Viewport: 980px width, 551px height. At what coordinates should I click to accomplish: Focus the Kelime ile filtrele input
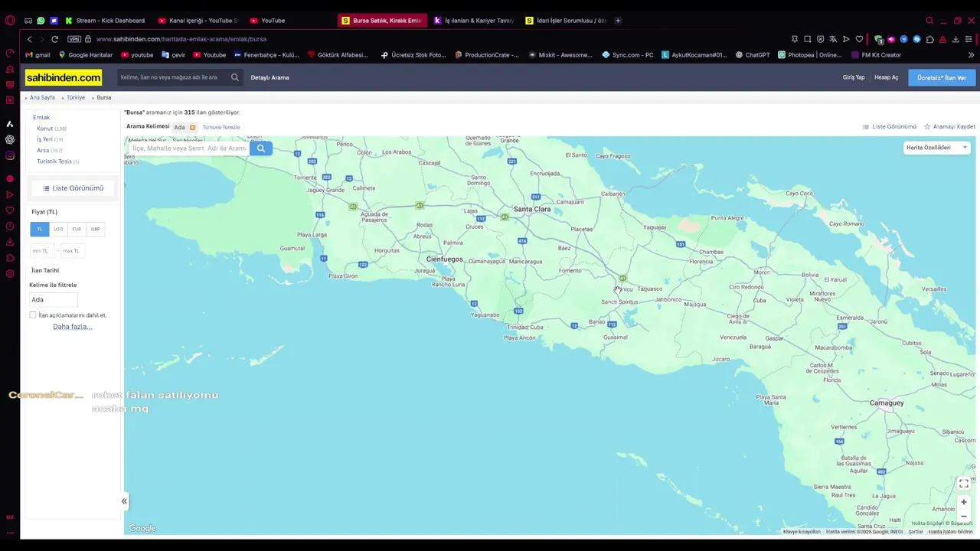pos(54,300)
